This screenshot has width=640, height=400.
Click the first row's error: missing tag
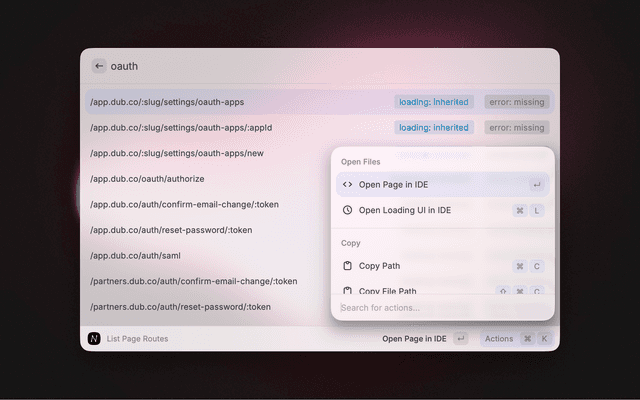click(516, 102)
